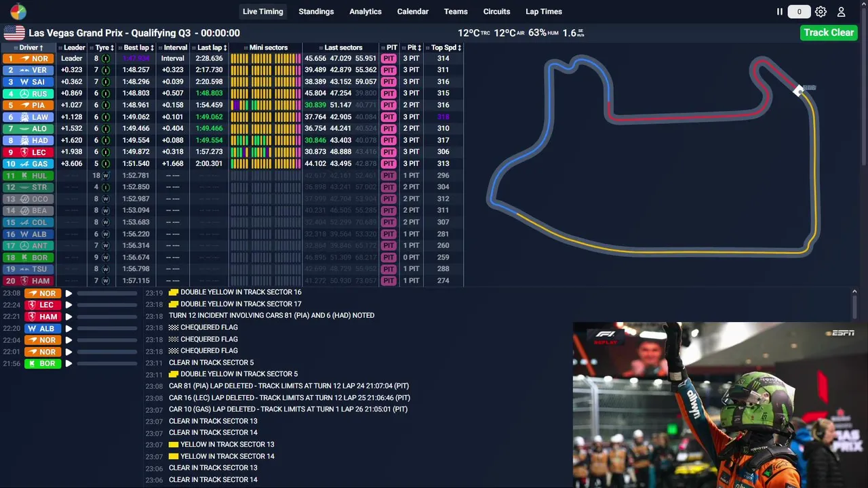This screenshot has height=488, width=868.
Task: Select HUL driver badge in position 11
Action: [x=28, y=176]
